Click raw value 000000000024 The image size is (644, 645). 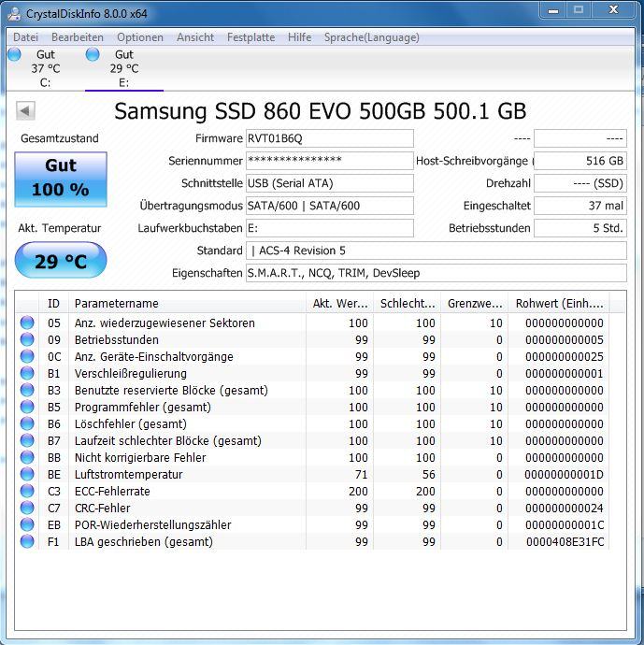tap(565, 508)
